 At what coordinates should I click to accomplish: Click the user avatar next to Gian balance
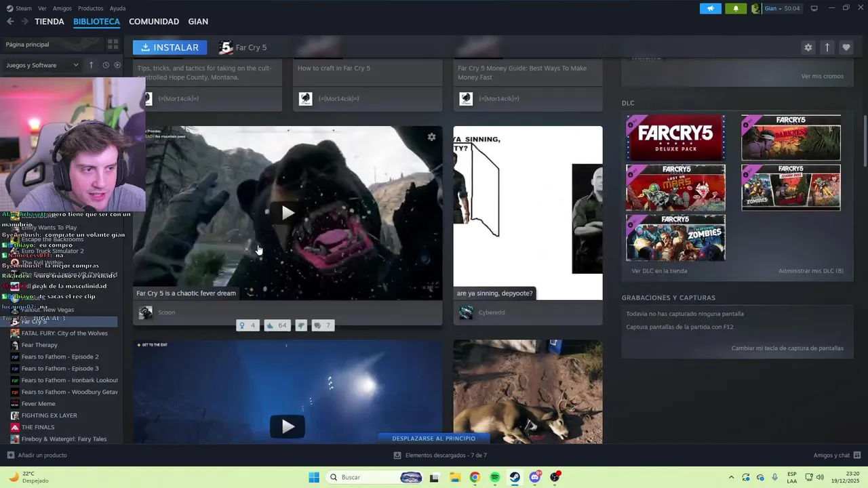pyautogui.click(x=756, y=8)
